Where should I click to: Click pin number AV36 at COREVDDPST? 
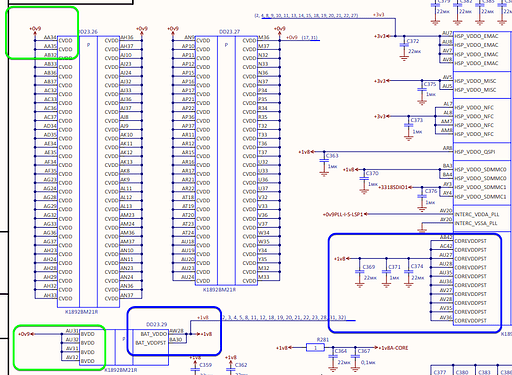(x=446, y=318)
